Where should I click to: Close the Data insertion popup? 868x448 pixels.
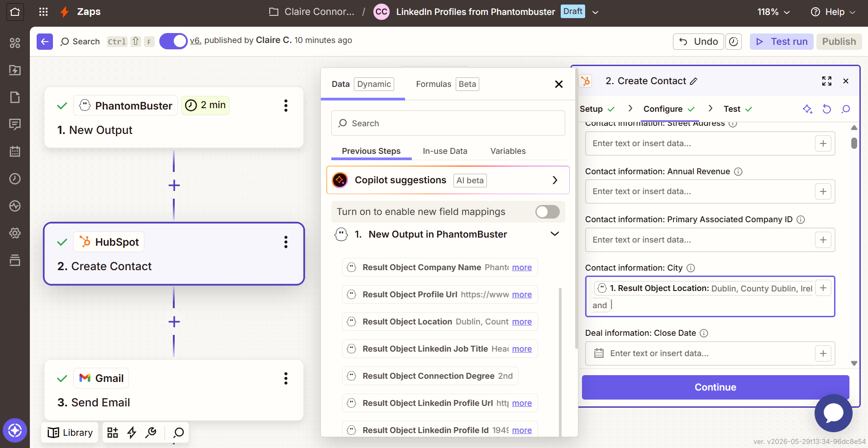click(559, 84)
